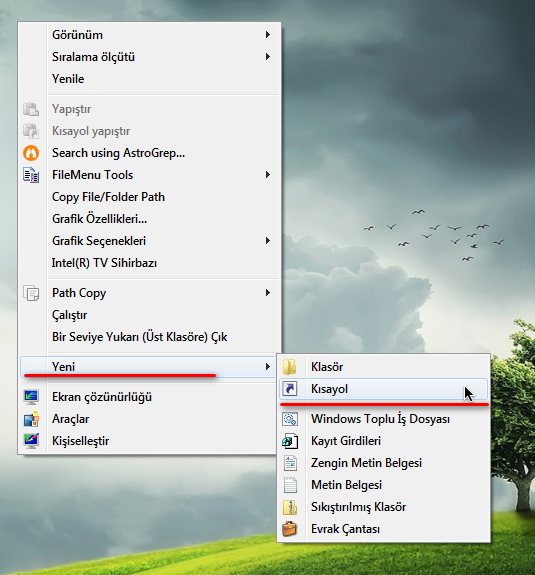
Task: Choose Copy File/Folder Path
Action: pos(150,197)
